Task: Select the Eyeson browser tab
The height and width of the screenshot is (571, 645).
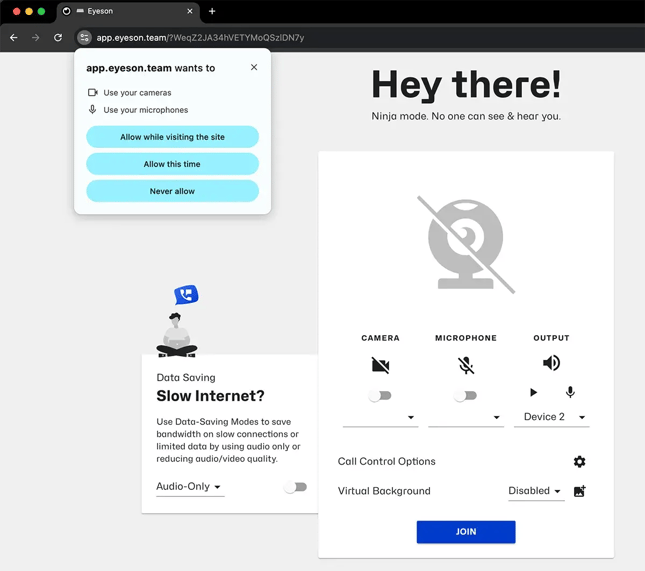Action: click(x=128, y=11)
